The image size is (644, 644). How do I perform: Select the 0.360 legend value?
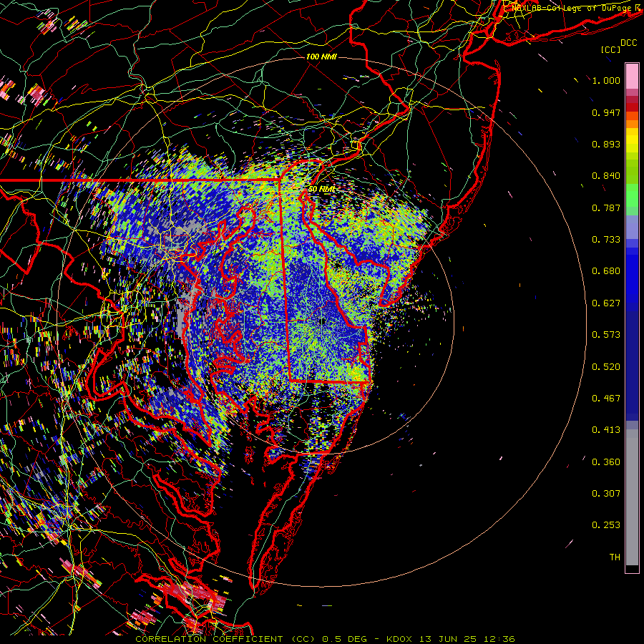[x=606, y=462]
